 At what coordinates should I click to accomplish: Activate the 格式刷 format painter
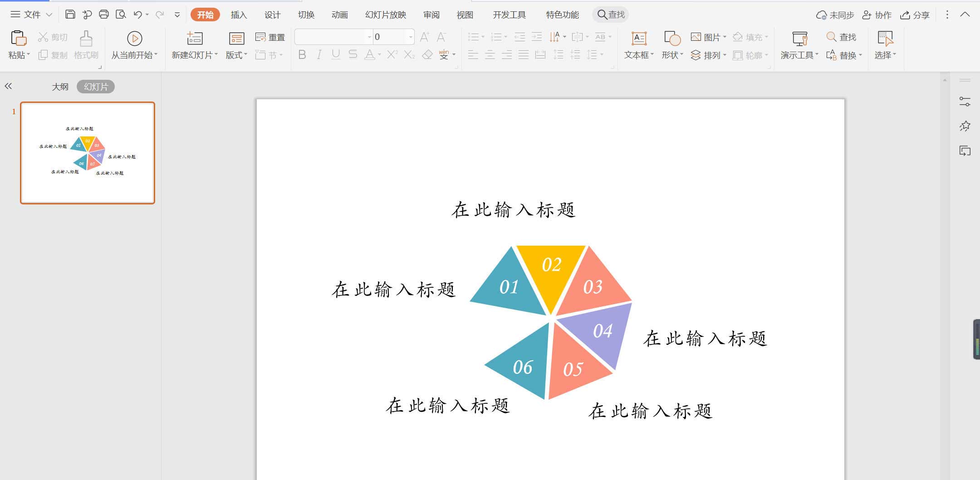(x=86, y=45)
